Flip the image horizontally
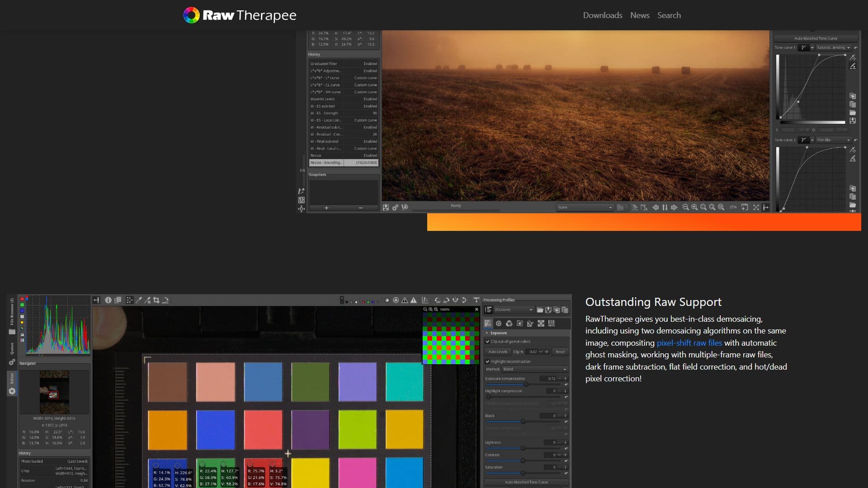 455,300
